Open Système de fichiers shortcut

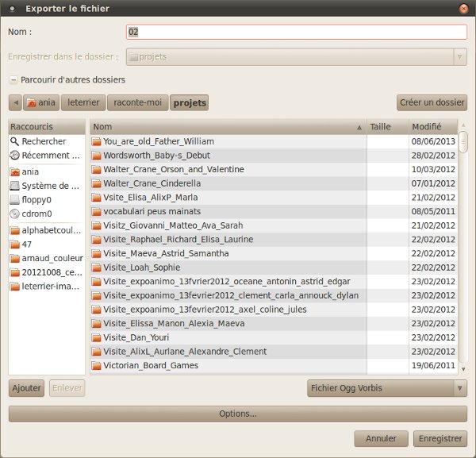[47, 186]
